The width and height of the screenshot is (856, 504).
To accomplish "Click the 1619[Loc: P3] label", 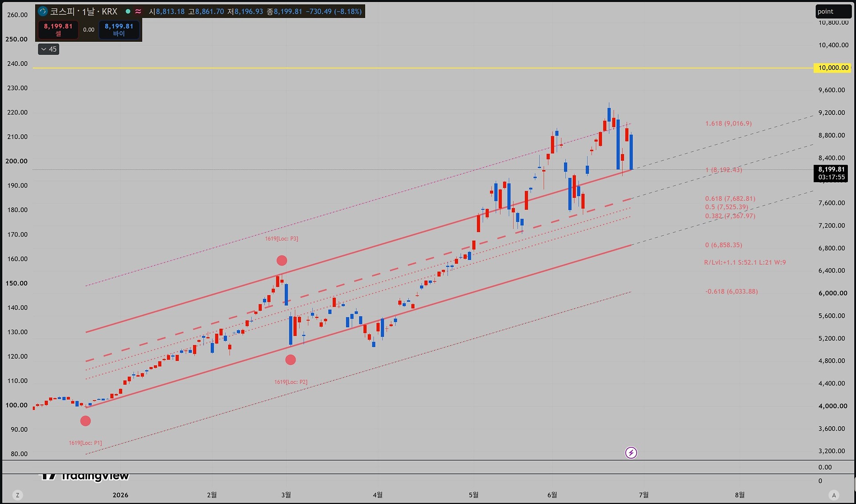I will click(x=282, y=239).
